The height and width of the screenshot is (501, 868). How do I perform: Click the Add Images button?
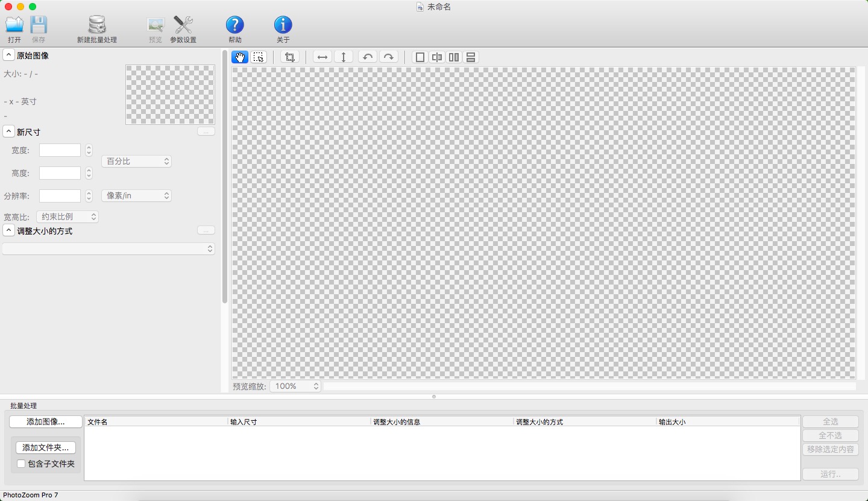45,422
